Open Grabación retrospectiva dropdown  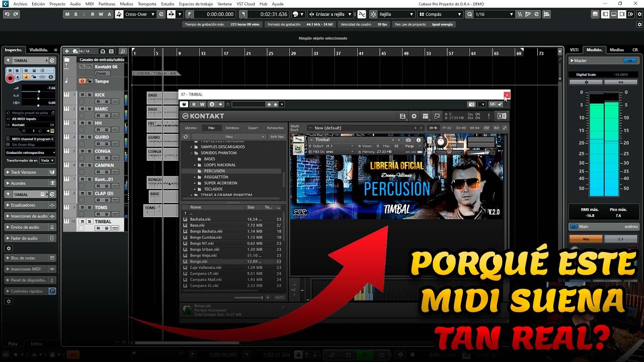(31, 152)
